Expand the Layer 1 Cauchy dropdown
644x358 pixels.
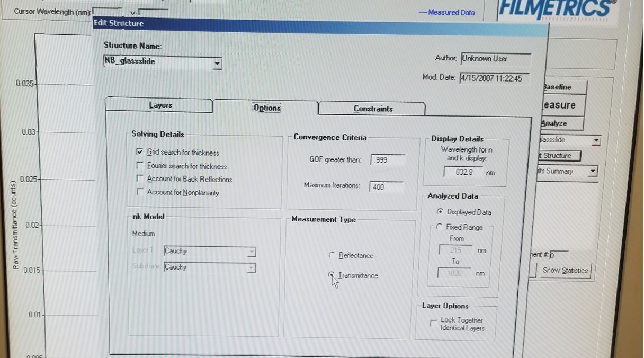(x=252, y=252)
